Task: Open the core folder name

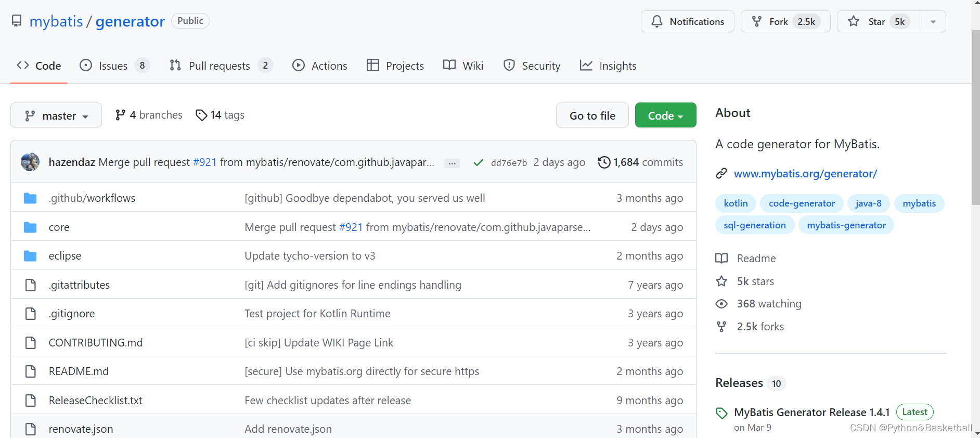Action: [59, 227]
